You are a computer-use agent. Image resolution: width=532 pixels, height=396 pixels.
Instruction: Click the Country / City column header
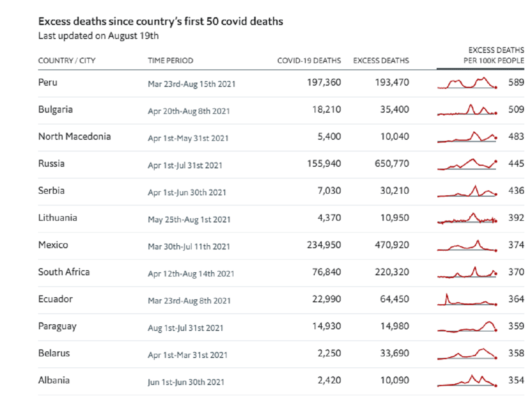67,61
